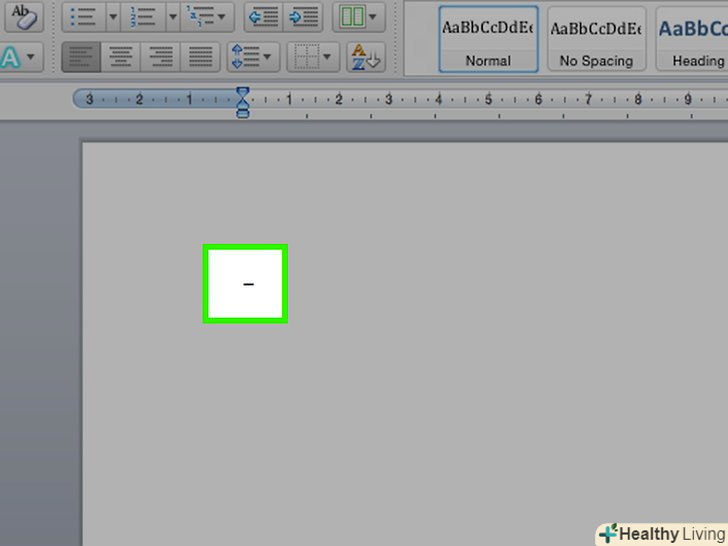Click the left indent box marker on ruler

pyautogui.click(x=243, y=114)
